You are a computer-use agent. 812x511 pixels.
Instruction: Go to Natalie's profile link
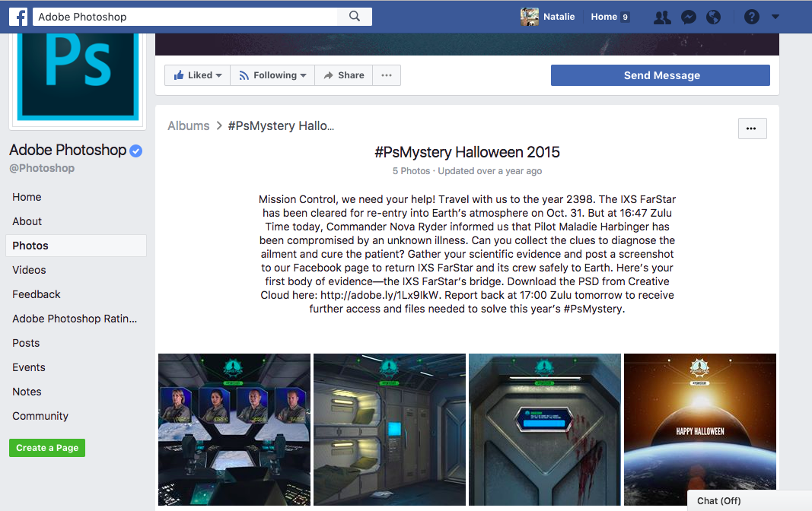[559, 17]
